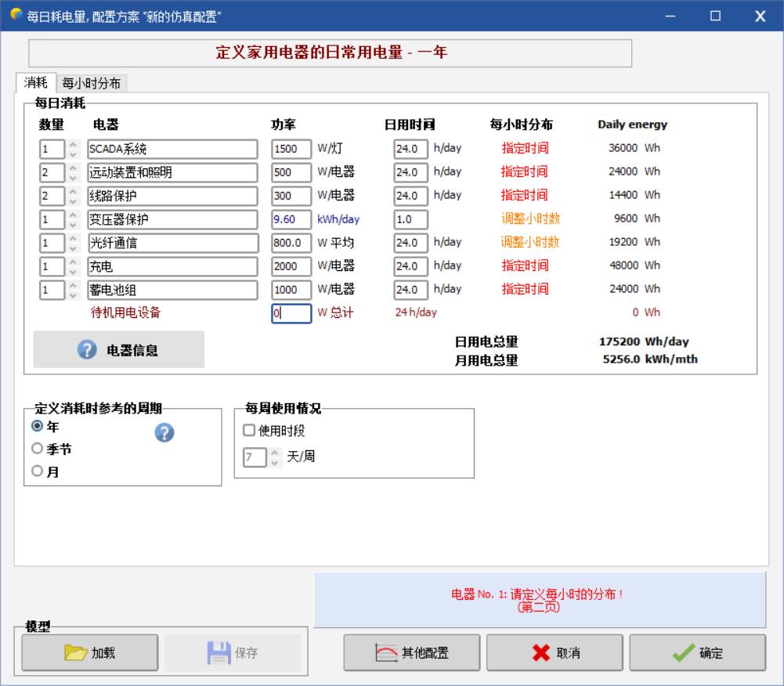
Task: Select the 年 radio button
Action: (37, 427)
